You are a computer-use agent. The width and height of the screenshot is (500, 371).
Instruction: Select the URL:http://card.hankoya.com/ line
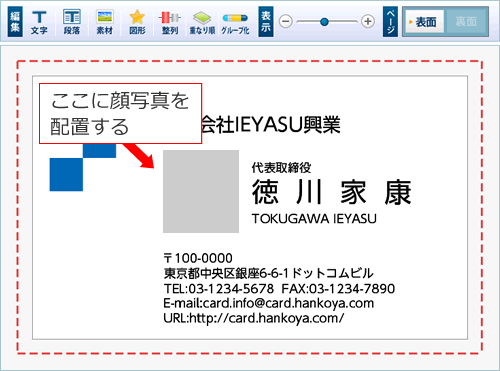tap(254, 318)
